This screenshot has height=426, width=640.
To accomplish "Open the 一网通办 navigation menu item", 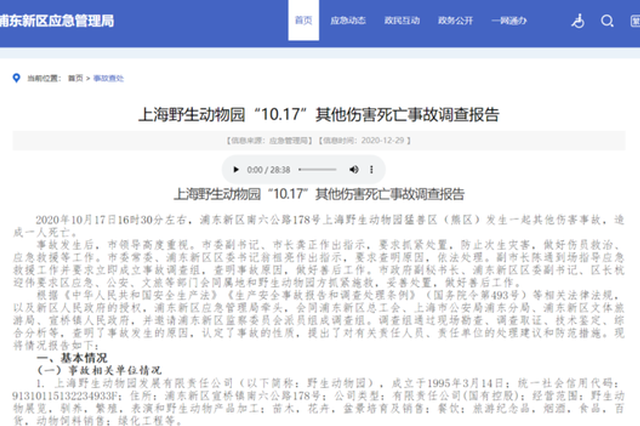I will pyautogui.click(x=509, y=20).
